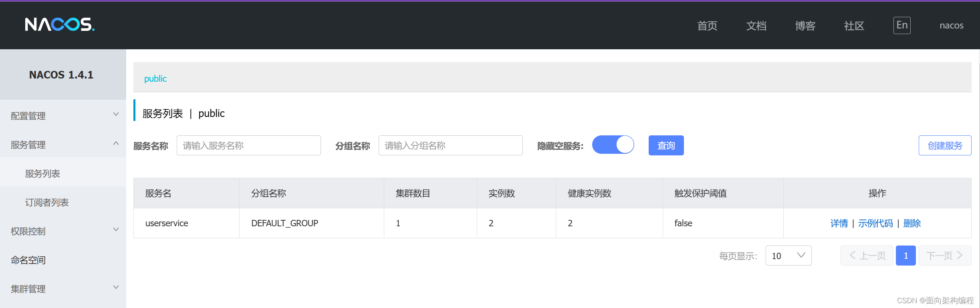The height and width of the screenshot is (308, 980).
Task: Open the 博客 blog link
Action: pyautogui.click(x=805, y=26)
